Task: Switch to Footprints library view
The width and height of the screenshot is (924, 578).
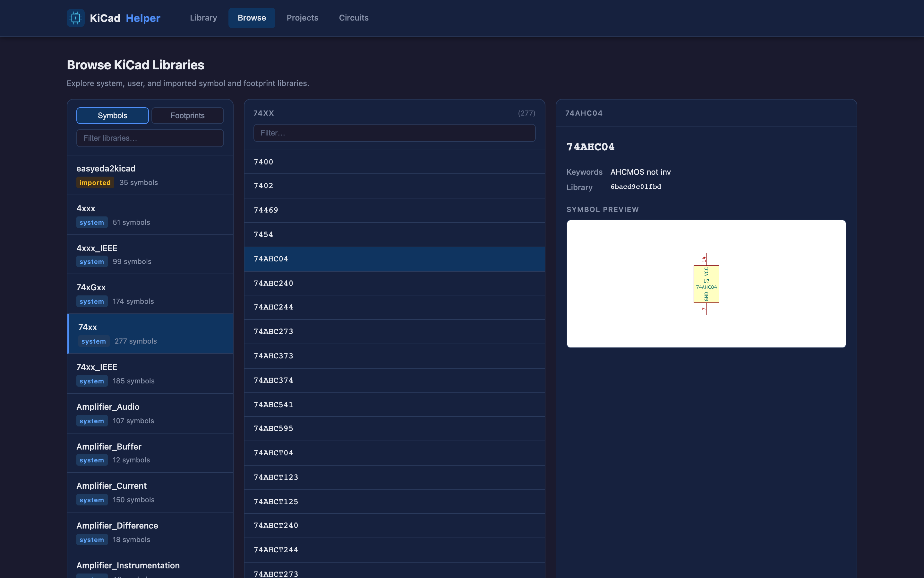Action: pos(187,116)
